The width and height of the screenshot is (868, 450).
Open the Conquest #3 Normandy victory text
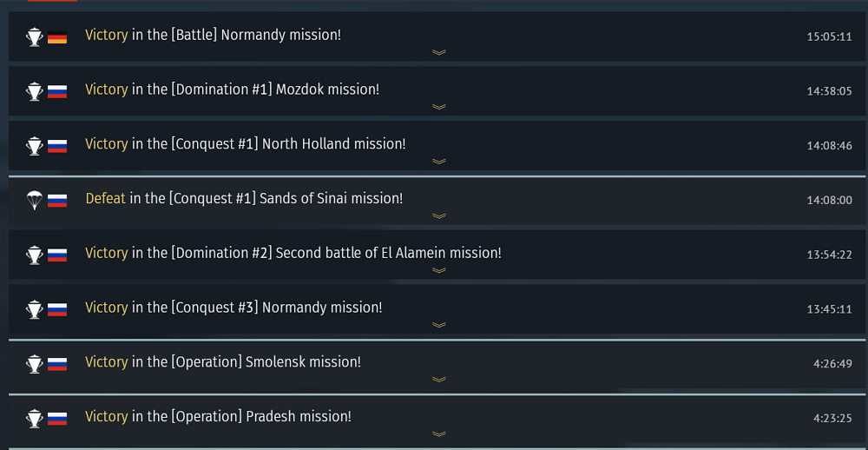click(x=233, y=308)
